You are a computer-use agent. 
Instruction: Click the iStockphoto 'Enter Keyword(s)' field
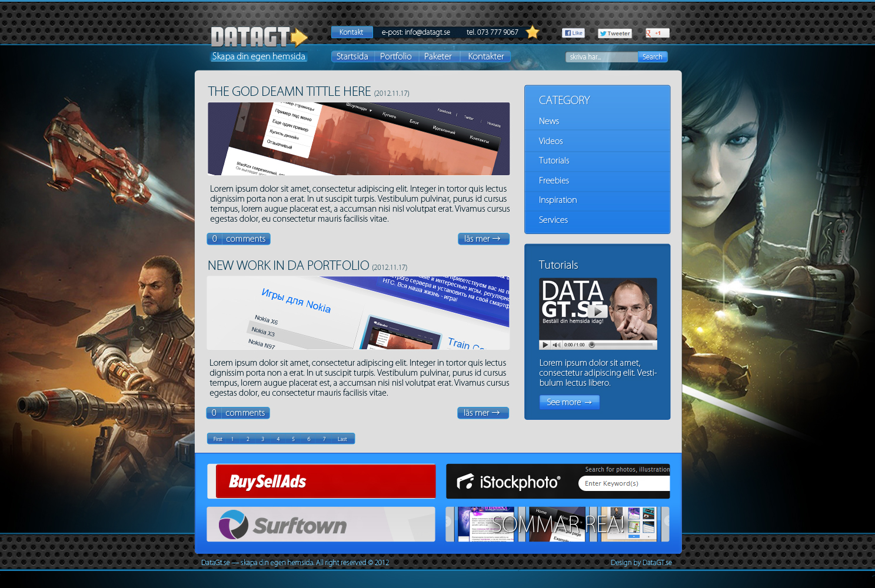coord(624,483)
